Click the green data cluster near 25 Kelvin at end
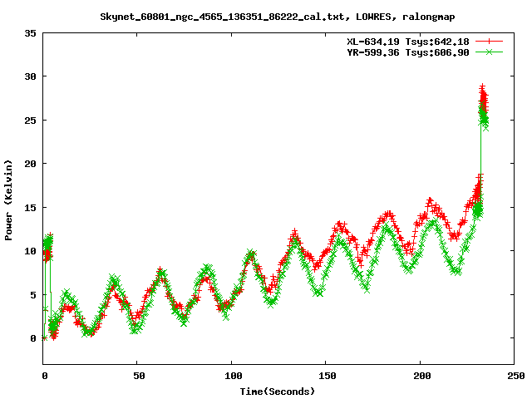532x399 pixels. click(484, 117)
